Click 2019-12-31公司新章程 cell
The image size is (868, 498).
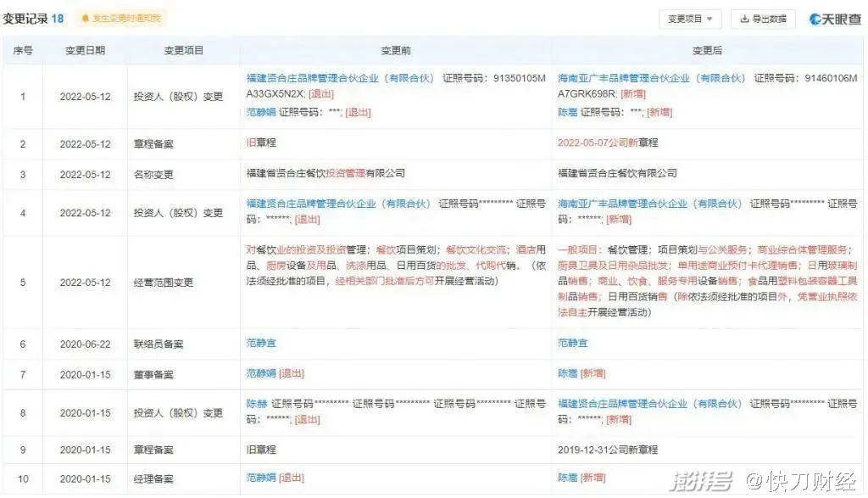608,450
